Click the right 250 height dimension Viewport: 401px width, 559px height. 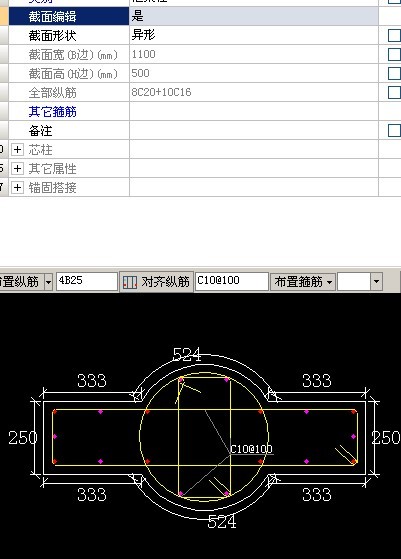(386, 437)
